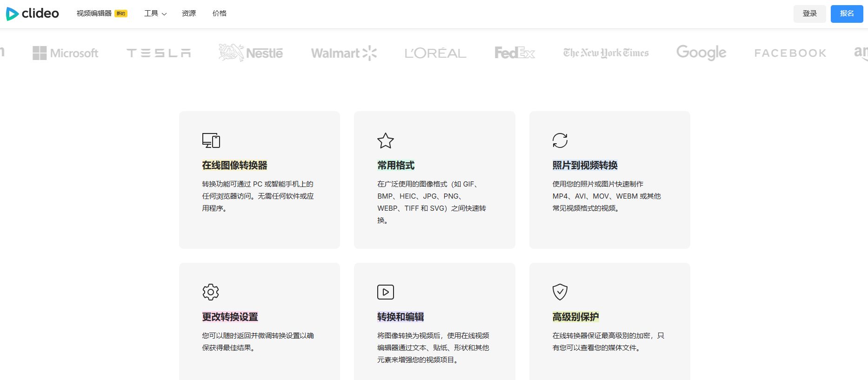Click the yellow 新的 badge
Screen dimensions: 868x380
pyautogui.click(x=121, y=13)
